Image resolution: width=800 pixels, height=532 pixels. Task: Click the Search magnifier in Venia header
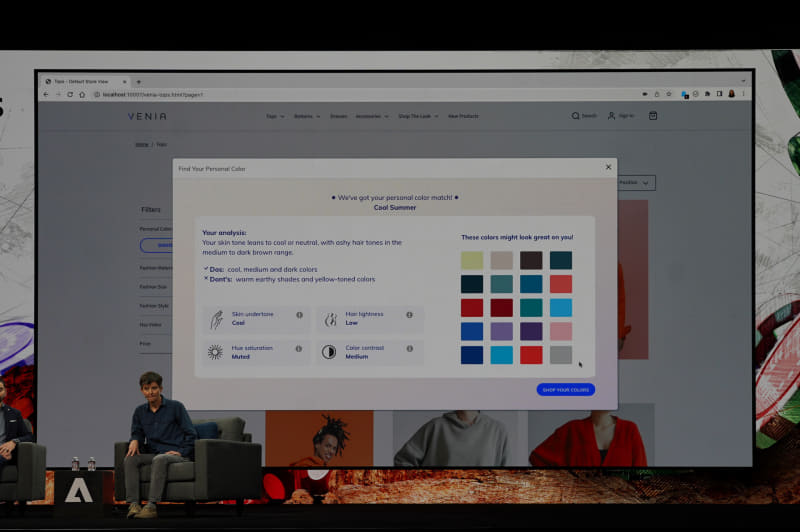pyautogui.click(x=576, y=116)
